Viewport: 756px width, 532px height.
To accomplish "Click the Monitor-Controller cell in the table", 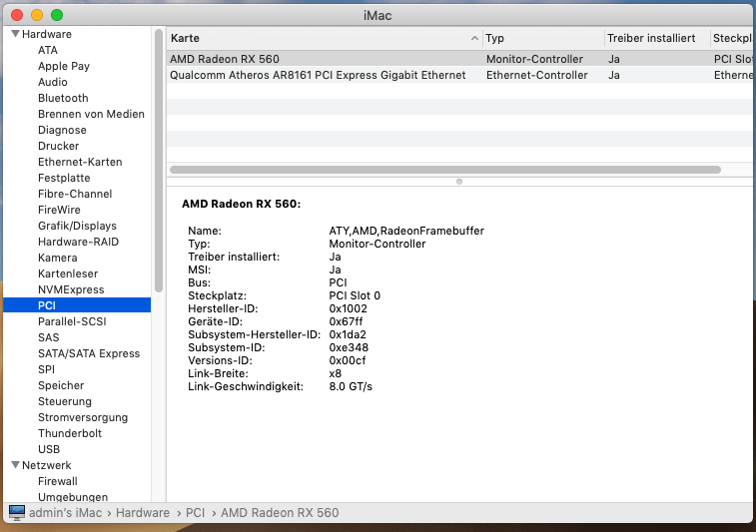I will 534,59.
